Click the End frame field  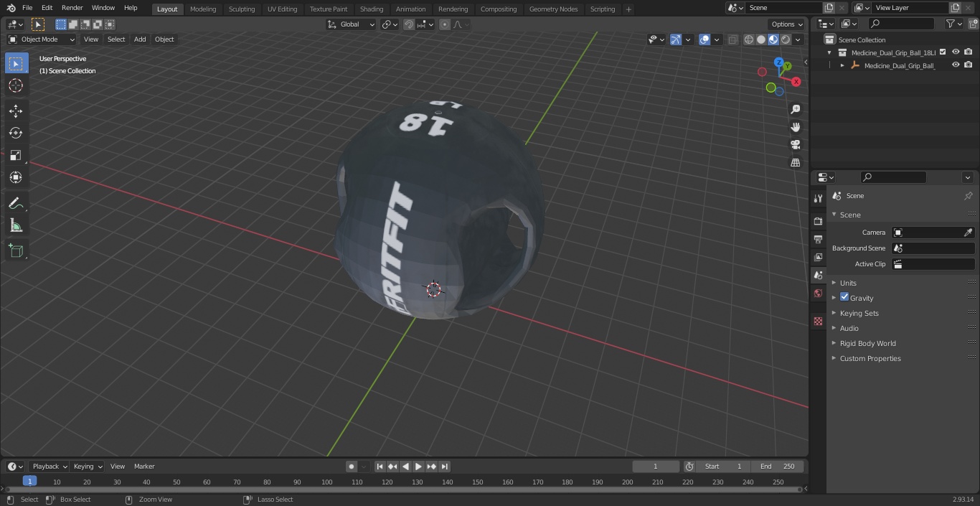click(x=778, y=467)
